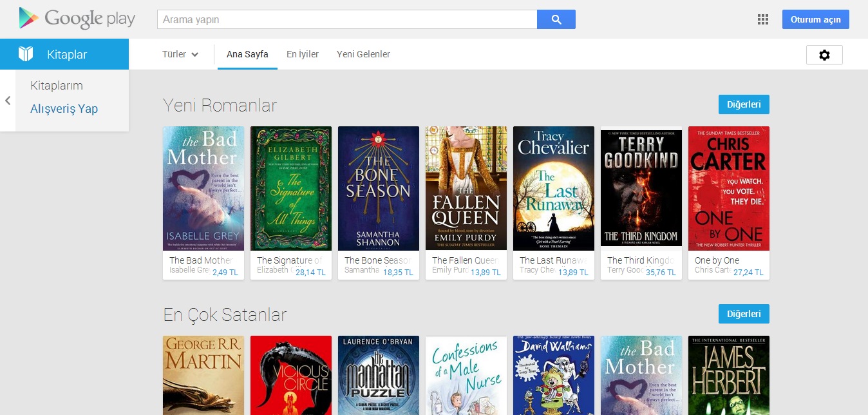Open the settings gear button
This screenshot has height=415, width=868.
click(x=824, y=55)
